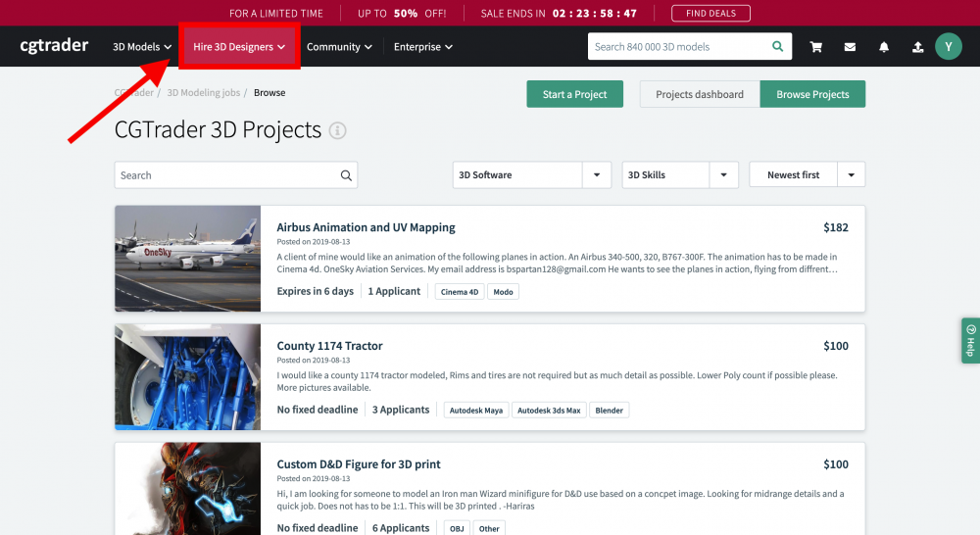Click the upload model icon

917,47
